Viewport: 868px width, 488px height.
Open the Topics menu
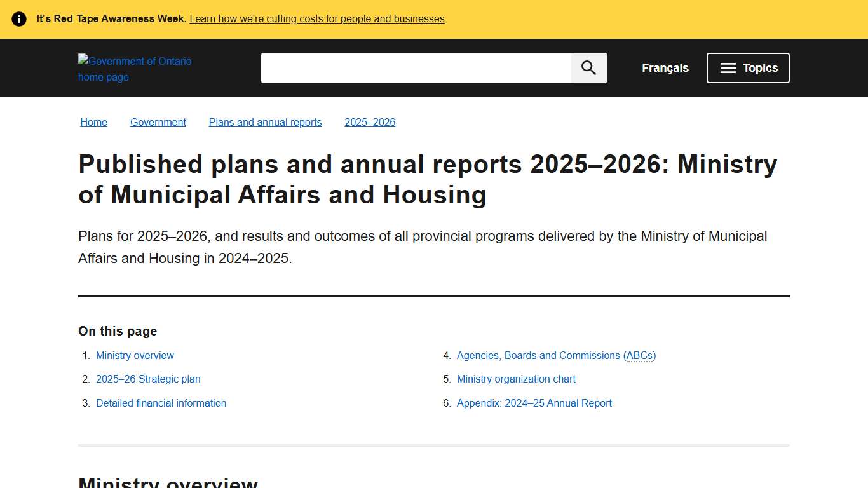tap(748, 67)
